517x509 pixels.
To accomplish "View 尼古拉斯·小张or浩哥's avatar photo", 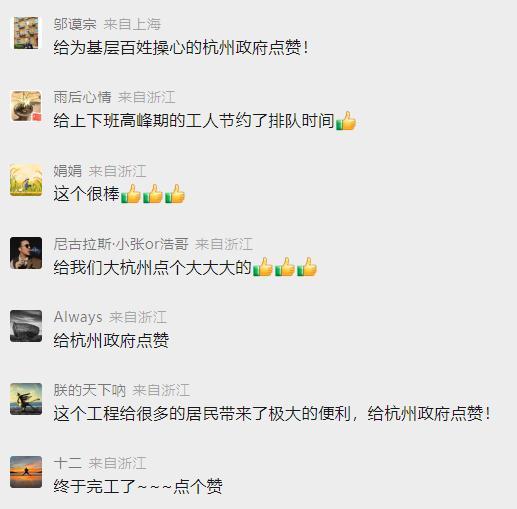I will tap(26, 253).
